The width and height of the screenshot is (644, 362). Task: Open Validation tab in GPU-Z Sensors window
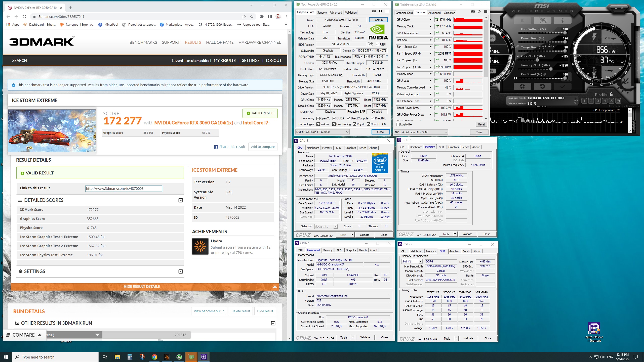click(x=449, y=13)
